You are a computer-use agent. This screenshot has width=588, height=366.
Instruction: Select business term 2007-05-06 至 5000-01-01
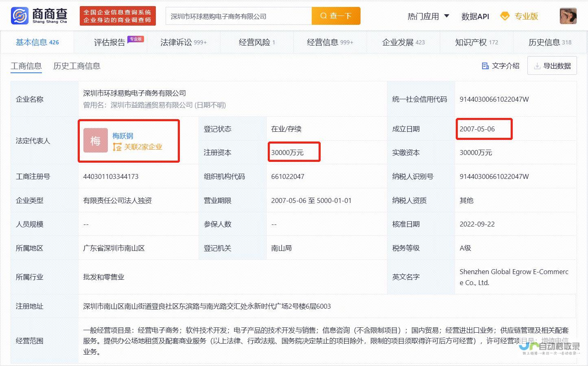[x=311, y=200]
